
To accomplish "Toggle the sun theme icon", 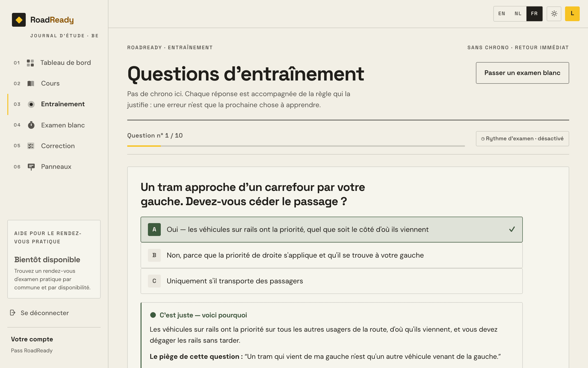I will [x=554, y=14].
